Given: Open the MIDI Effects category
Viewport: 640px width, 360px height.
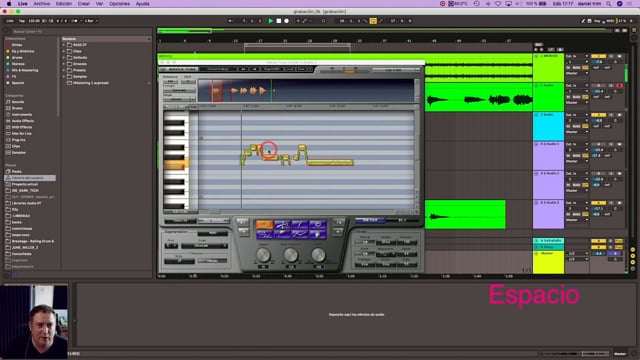Looking at the screenshot, I should 22,127.
